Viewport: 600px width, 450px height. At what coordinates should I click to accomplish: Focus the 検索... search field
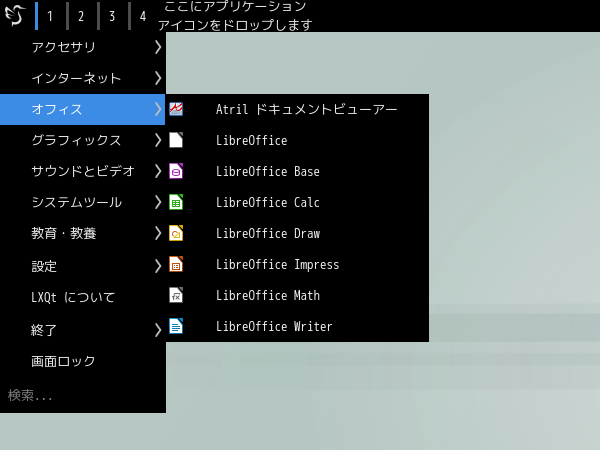click(83, 395)
